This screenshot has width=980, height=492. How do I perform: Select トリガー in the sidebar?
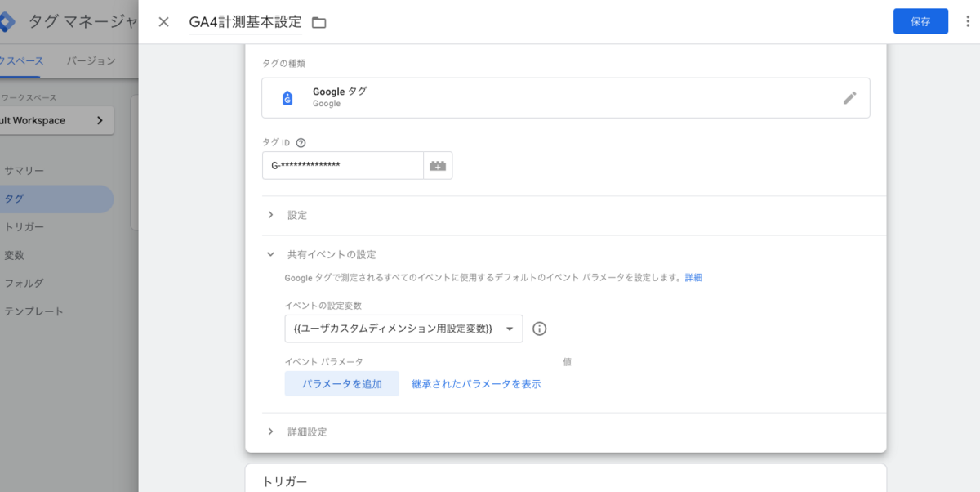[x=24, y=227]
